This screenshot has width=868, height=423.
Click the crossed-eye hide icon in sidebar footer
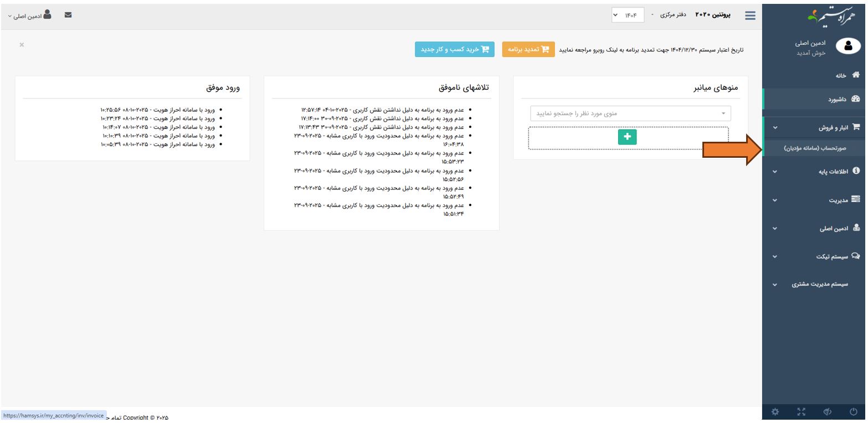(827, 412)
